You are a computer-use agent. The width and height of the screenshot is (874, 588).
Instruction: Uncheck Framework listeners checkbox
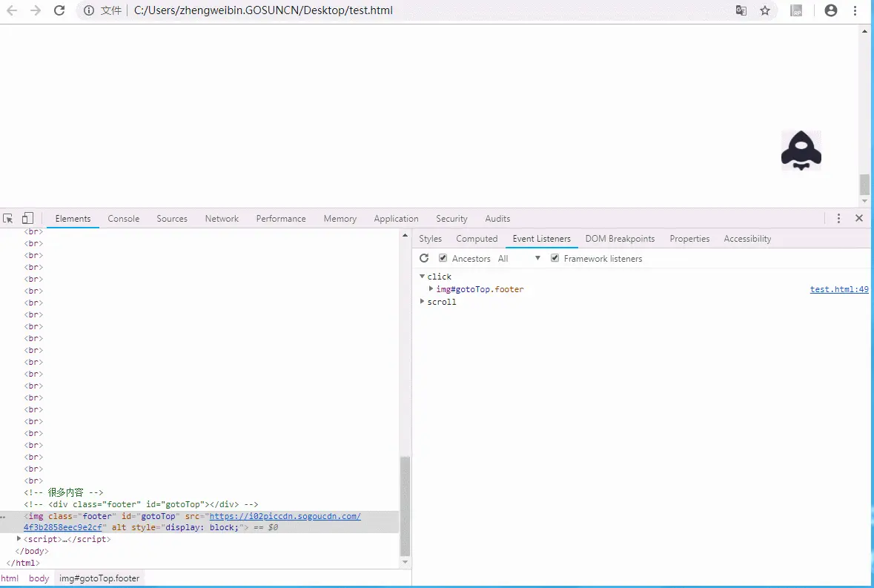point(554,257)
